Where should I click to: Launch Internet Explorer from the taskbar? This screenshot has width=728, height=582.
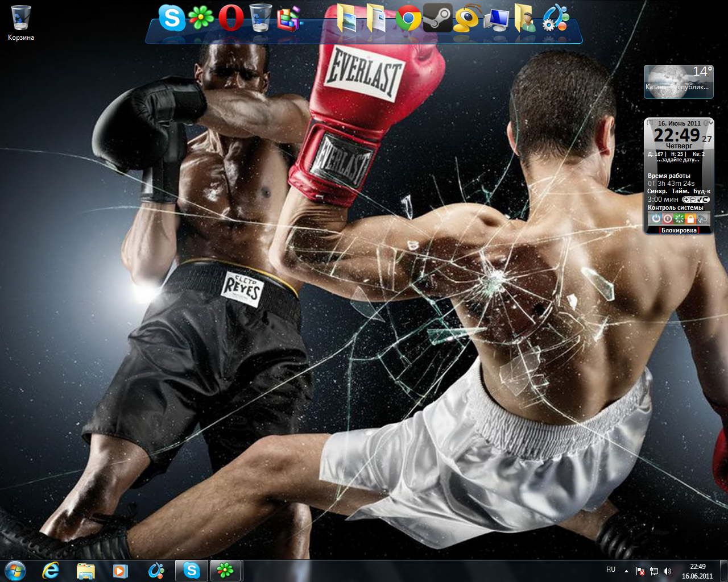(x=51, y=570)
